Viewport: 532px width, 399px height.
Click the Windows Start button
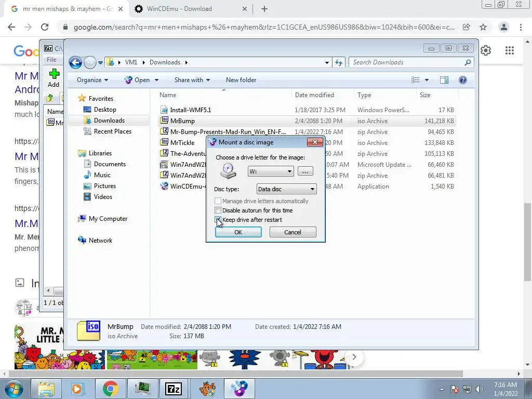coord(14,389)
